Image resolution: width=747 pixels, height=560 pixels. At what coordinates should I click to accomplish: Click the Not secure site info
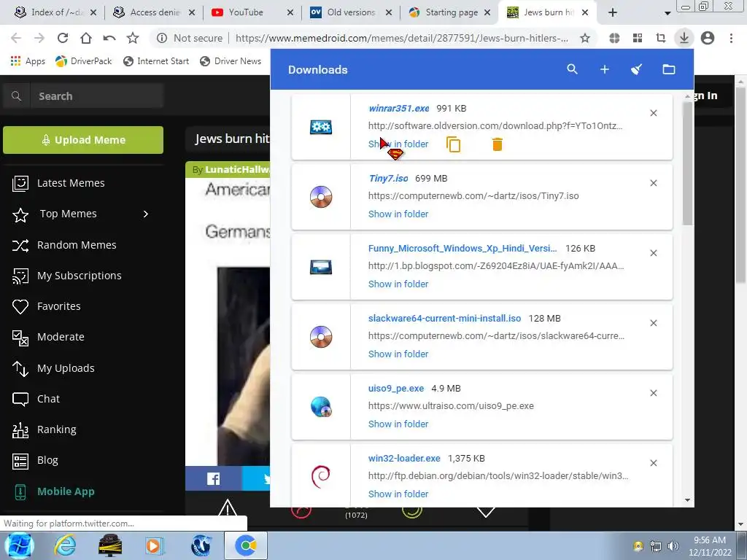click(190, 38)
